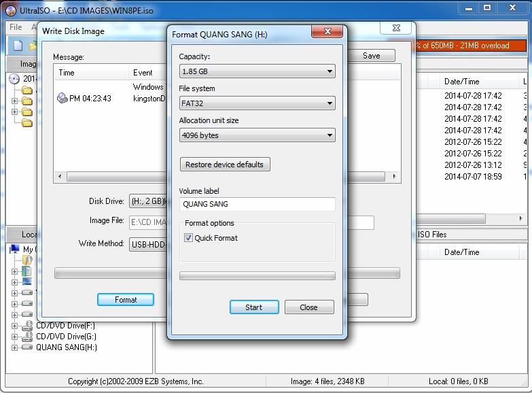The image size is (532, 393).
Task: Click the Time column header in Message list
Action: click(x=91, y=73)
